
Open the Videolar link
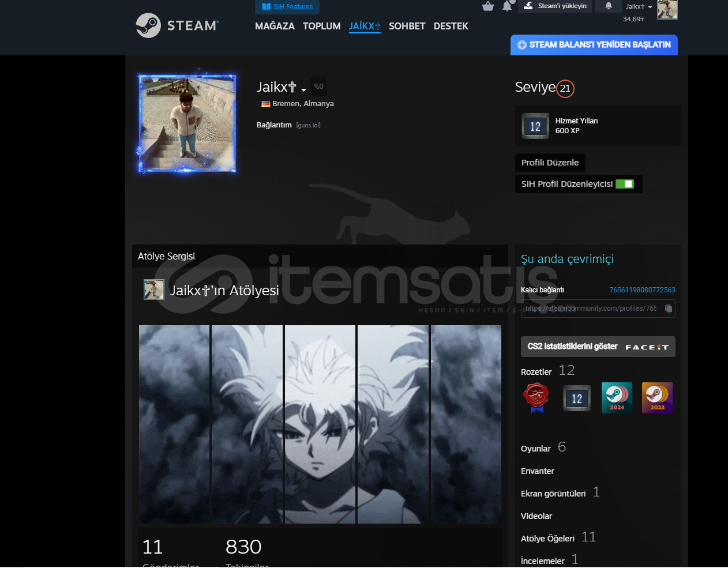click(536, 516)
